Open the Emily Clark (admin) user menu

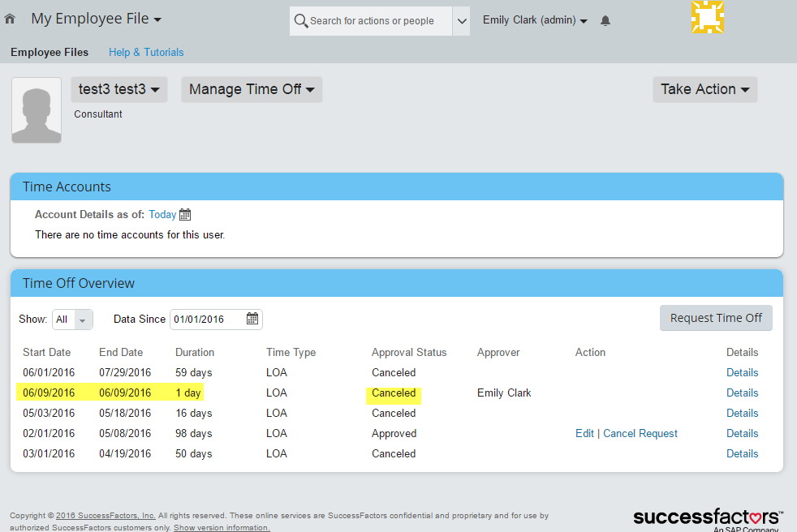(535, 19)
